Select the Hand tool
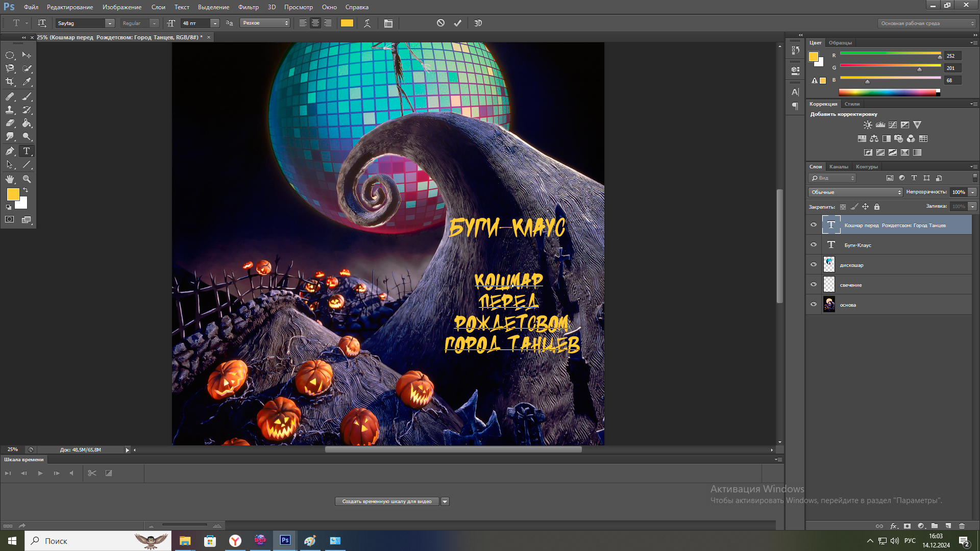The width and height of the screenshot is (980, 551). point(10,179)
